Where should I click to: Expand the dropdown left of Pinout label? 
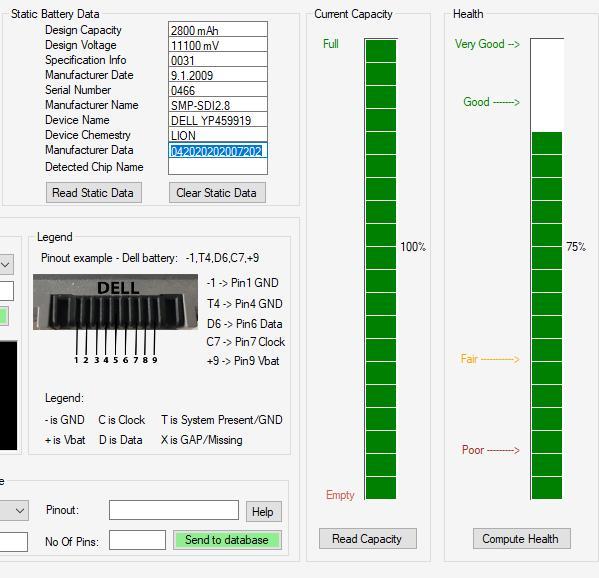click(15, 510)
